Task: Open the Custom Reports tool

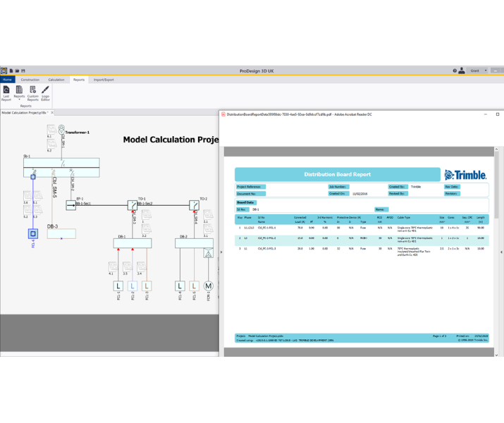Action: (32, 93)
